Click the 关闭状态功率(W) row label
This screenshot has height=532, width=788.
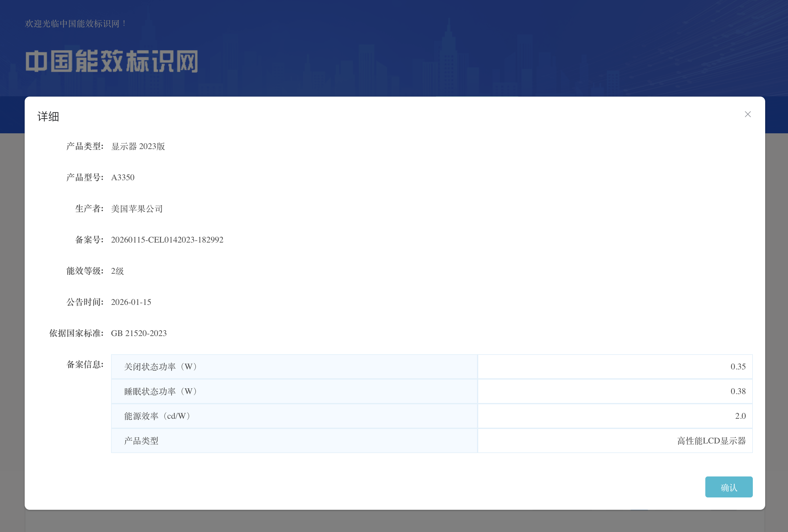(161, 367)
